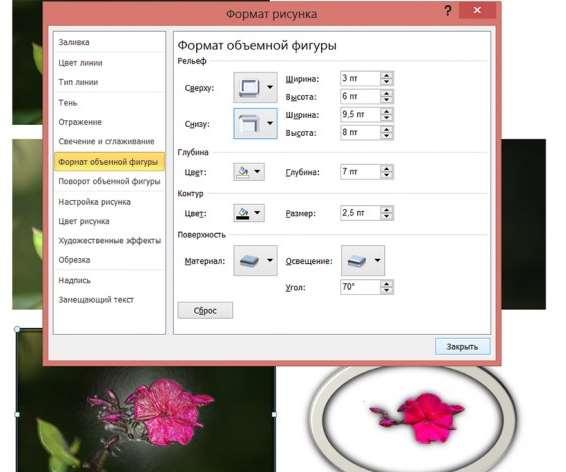Increase top bevel Ширина value with up arrow

(387, 76)
